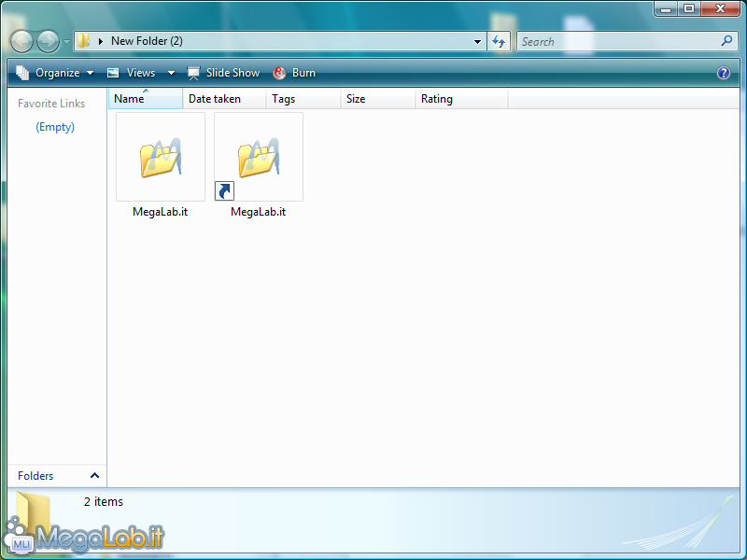This screenshot has width=747, height=560.
Task: Sort by the Tags column header
Action: (303, 99)
